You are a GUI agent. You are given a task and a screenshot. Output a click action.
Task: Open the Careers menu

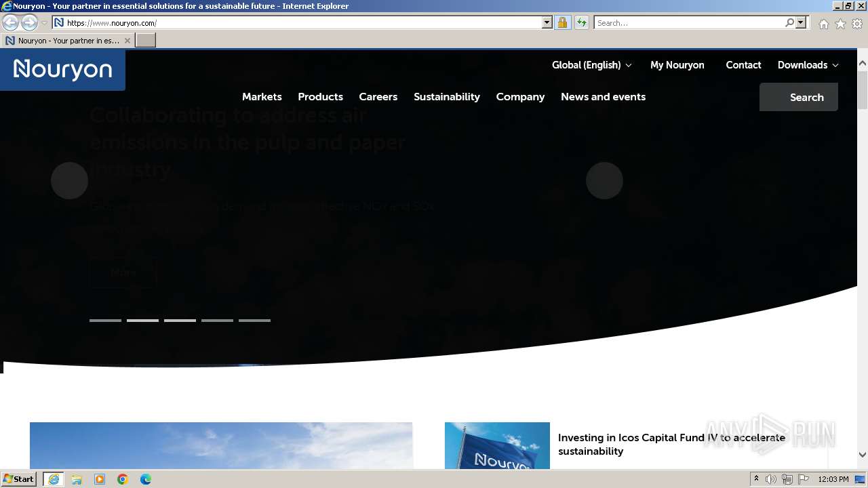pyautogui.click(x=378, y=97)
